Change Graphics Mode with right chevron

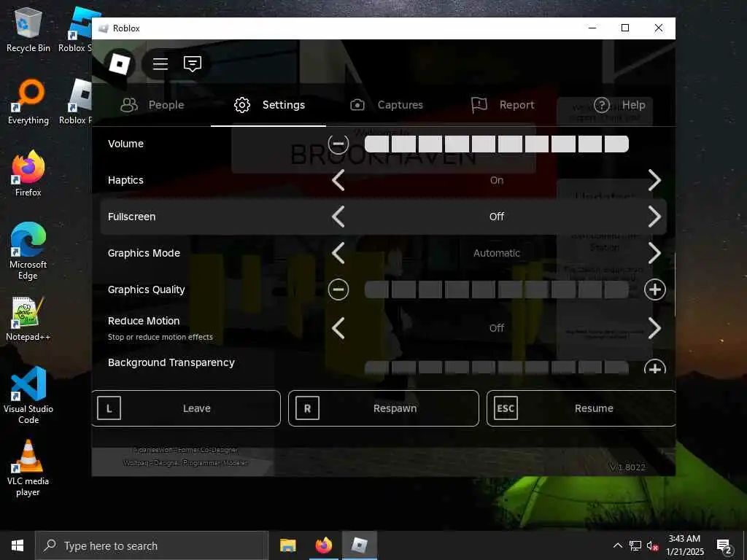[x=654, y=253]
